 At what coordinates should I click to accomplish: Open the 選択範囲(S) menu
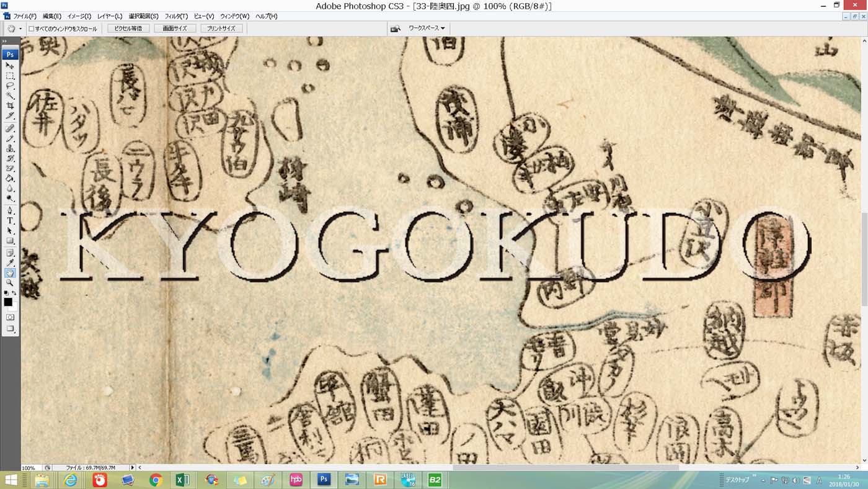pyautogui.click(x=143, y=16)
